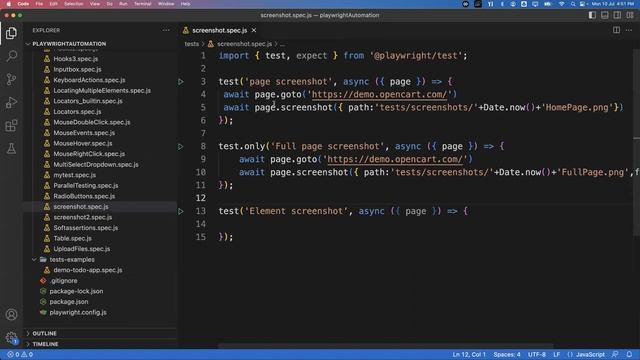Follow the opencart URL on line 9

(395, 160)
